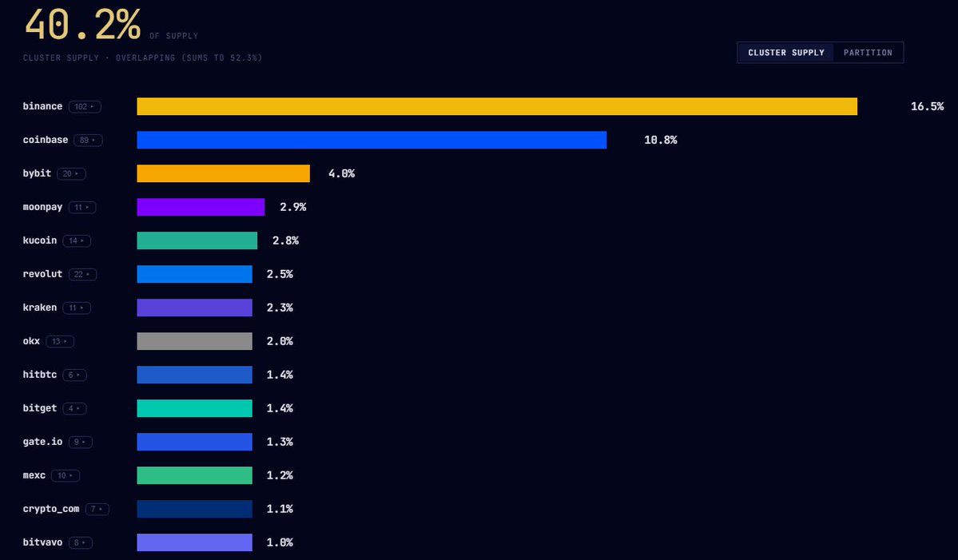Click the purple moonpay bar
958x560 pixels.
(x=201, y=207)
